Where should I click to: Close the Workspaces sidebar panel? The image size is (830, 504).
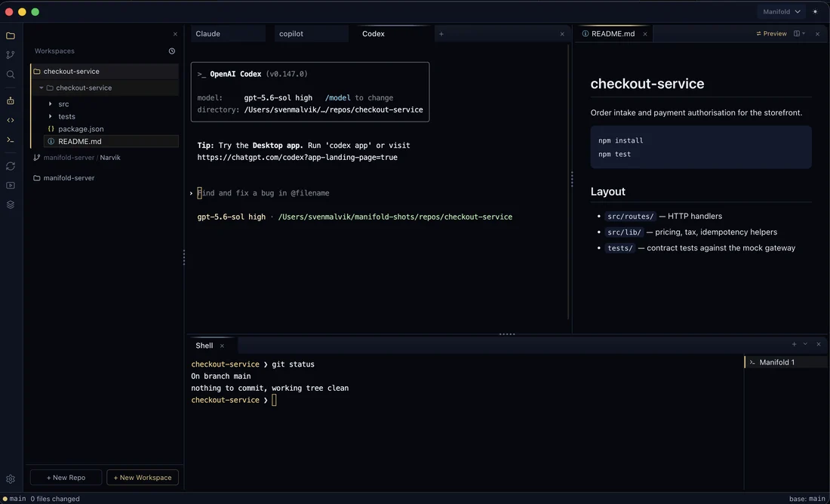point(175,34)
